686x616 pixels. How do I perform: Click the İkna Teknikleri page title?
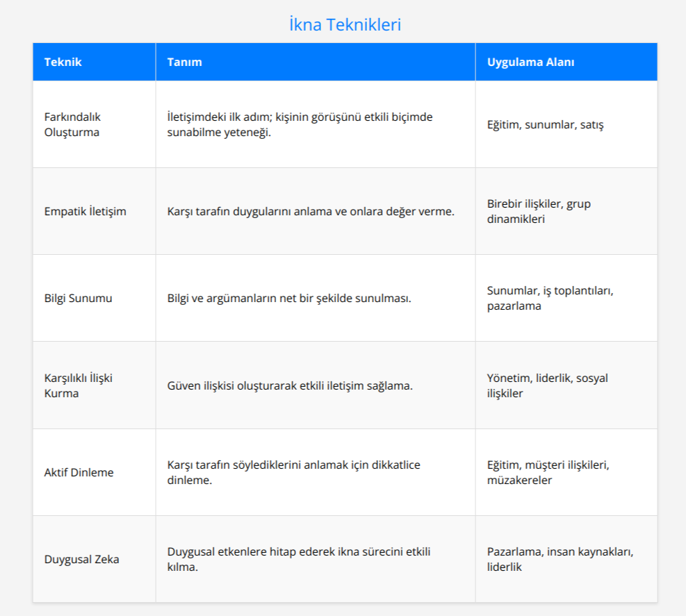345,25
